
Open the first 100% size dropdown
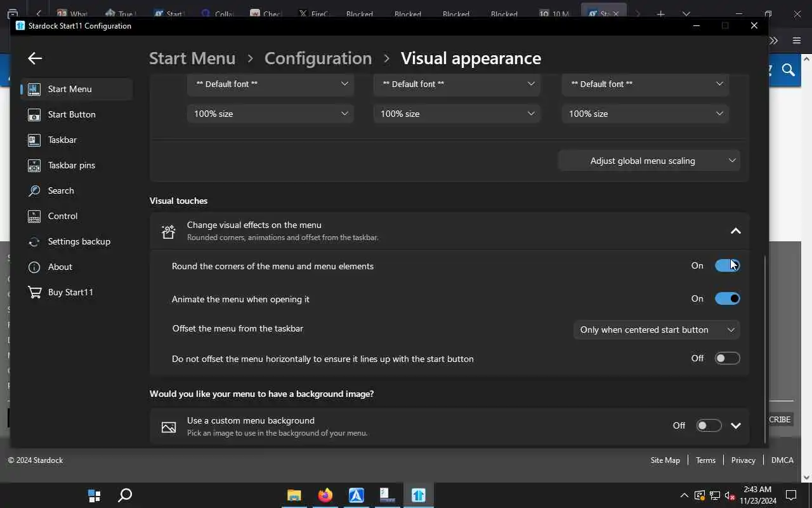270,114
